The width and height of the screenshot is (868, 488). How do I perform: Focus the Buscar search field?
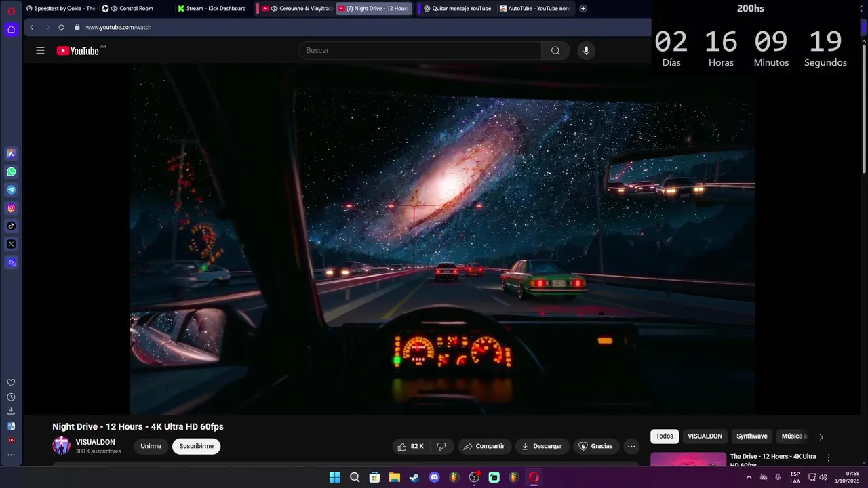(x=420, y=50)
